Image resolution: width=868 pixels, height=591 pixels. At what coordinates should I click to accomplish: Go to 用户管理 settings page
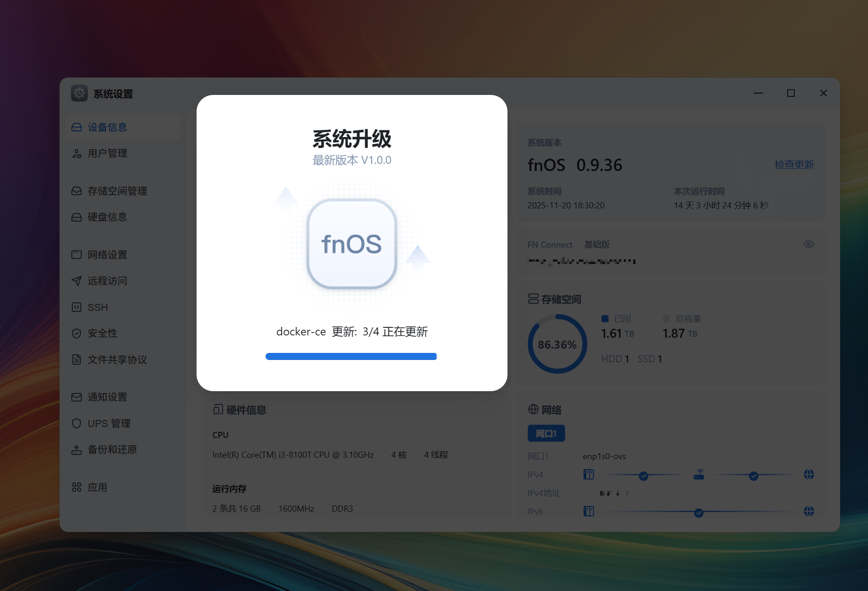pyautogui.click(x=123, y=154)
